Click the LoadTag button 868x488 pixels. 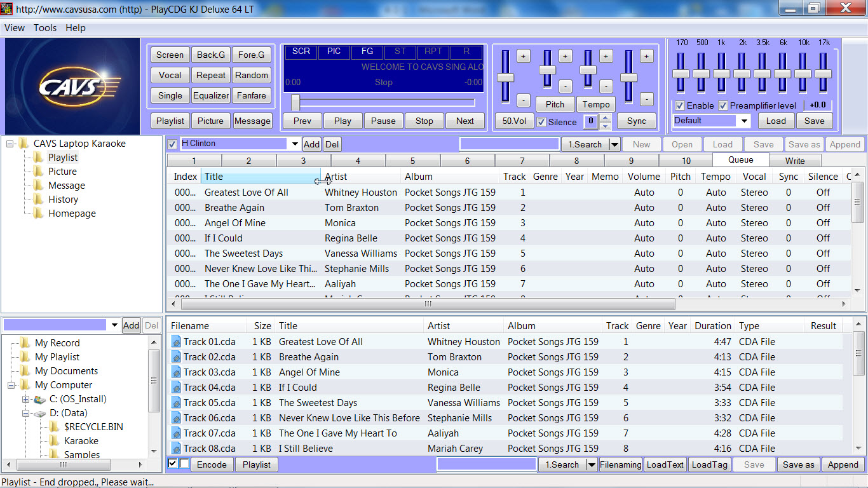pos(709,464)
